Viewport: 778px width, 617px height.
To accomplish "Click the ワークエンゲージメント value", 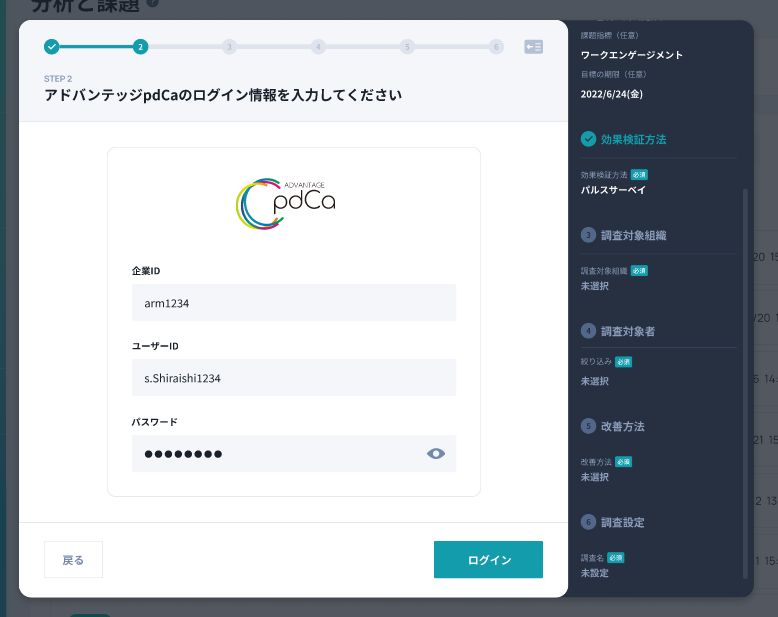I will (x=632, y=55).
